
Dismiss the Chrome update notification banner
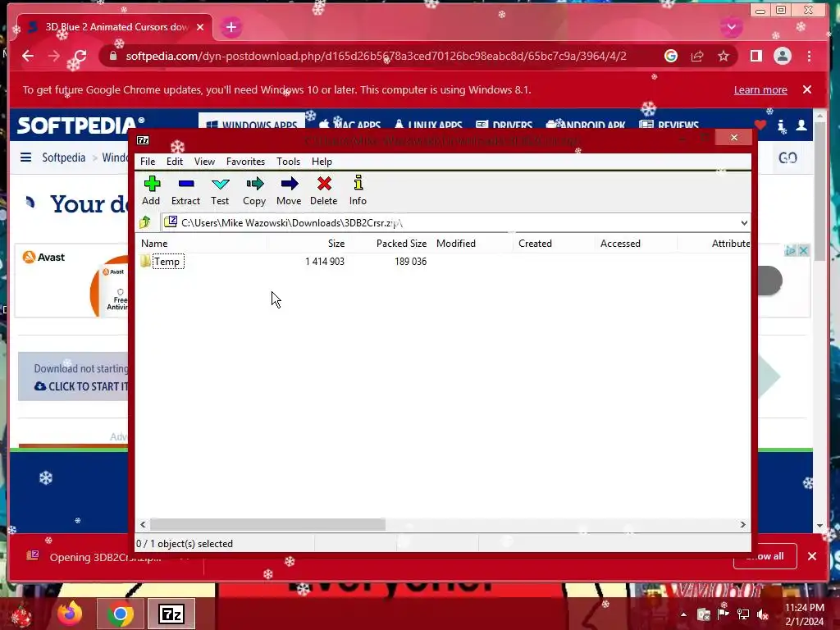click(x=807, y=89)
